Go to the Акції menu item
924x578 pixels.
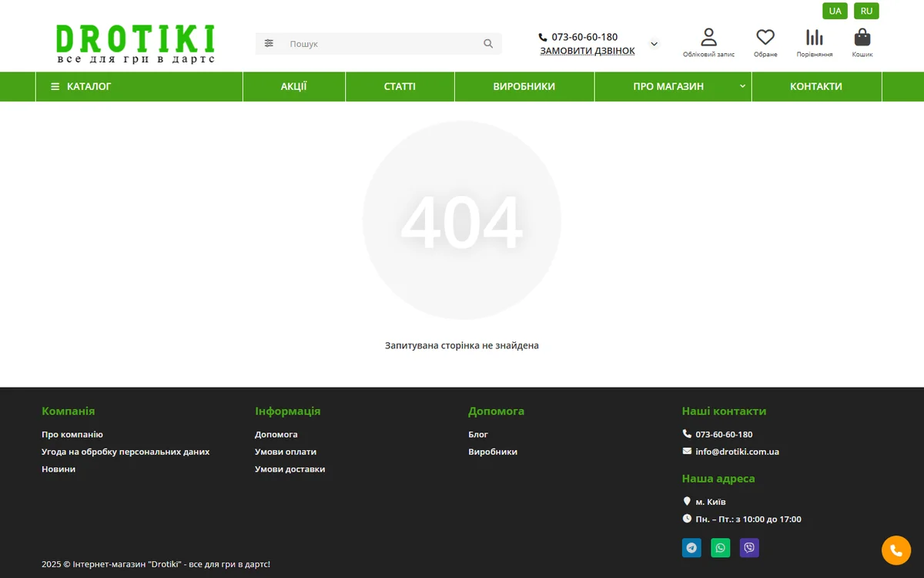[x=294, y=86]
